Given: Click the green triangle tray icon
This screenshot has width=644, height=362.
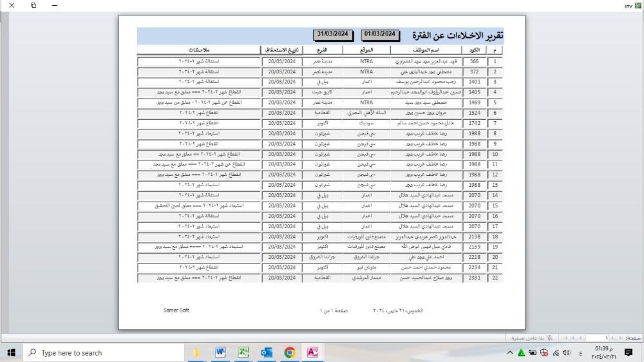Looking at the screenshot, I should coord(521,352).
